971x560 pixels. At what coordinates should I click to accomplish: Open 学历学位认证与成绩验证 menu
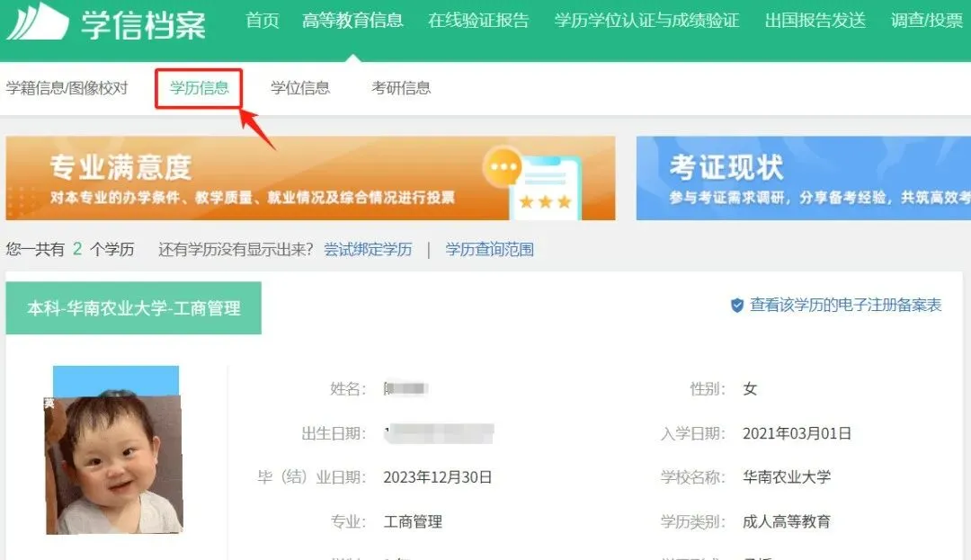(x=646, y=21)
